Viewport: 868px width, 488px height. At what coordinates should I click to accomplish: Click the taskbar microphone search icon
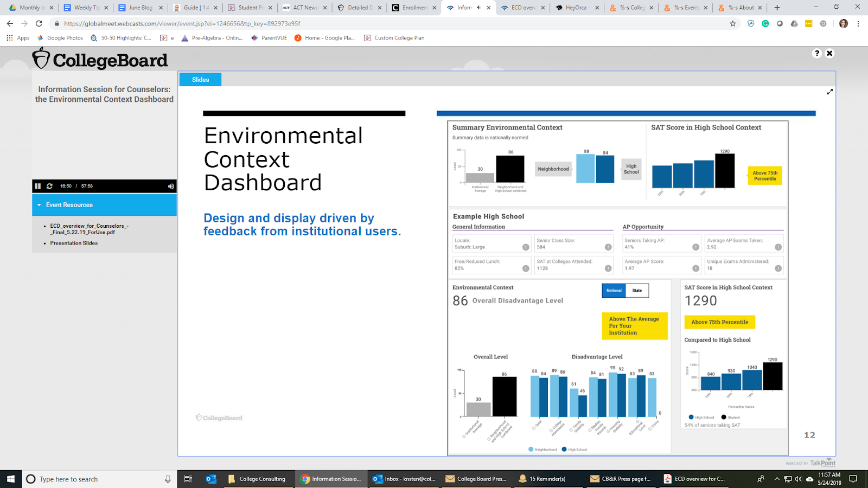point(168,479)
